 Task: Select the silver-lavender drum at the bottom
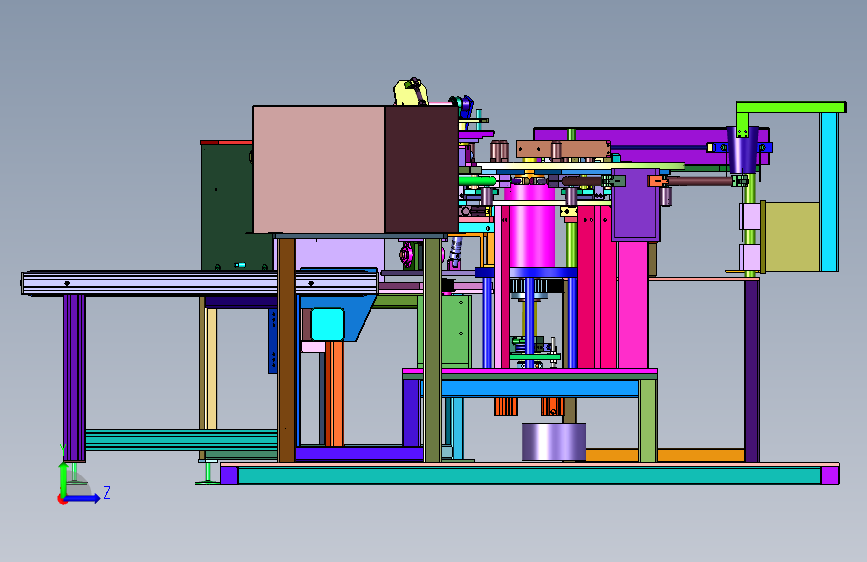(x=553, y=441)
